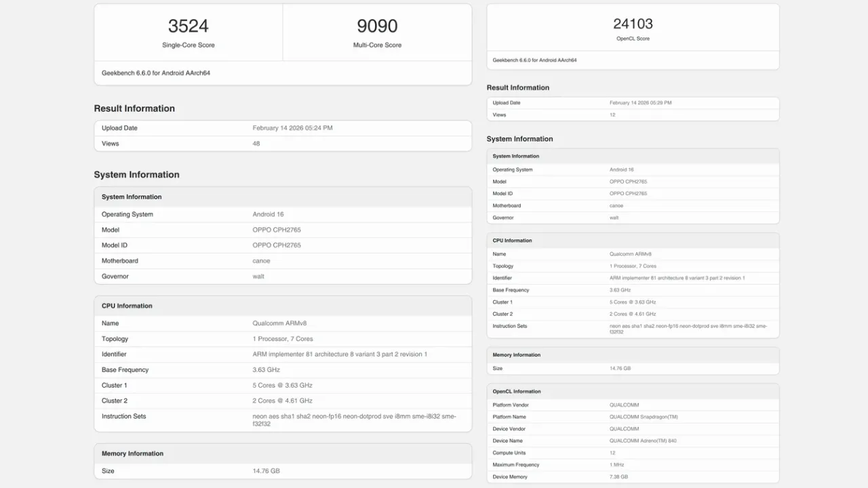Viewport: 868px width, 488px height.
Task: Click the 24103 OpenCL Score value
Action: 633,24
